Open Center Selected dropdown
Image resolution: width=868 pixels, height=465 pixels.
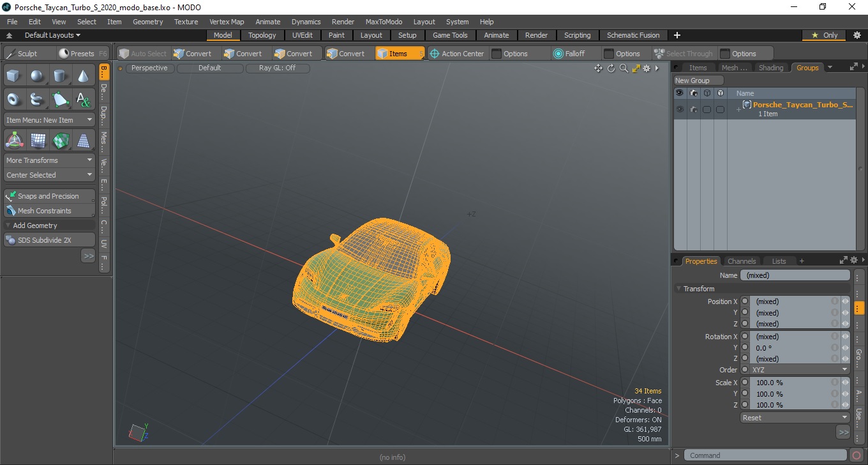pyautogui.click(x=50, y=175)
